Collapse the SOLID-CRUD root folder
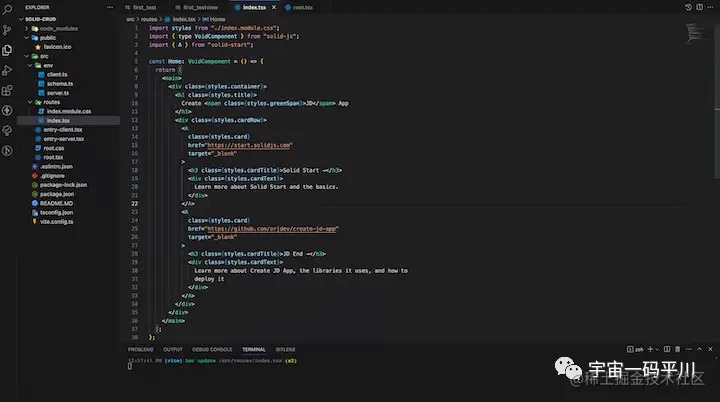The width and height of the screenshot is (720, 402). coord(21,19)
